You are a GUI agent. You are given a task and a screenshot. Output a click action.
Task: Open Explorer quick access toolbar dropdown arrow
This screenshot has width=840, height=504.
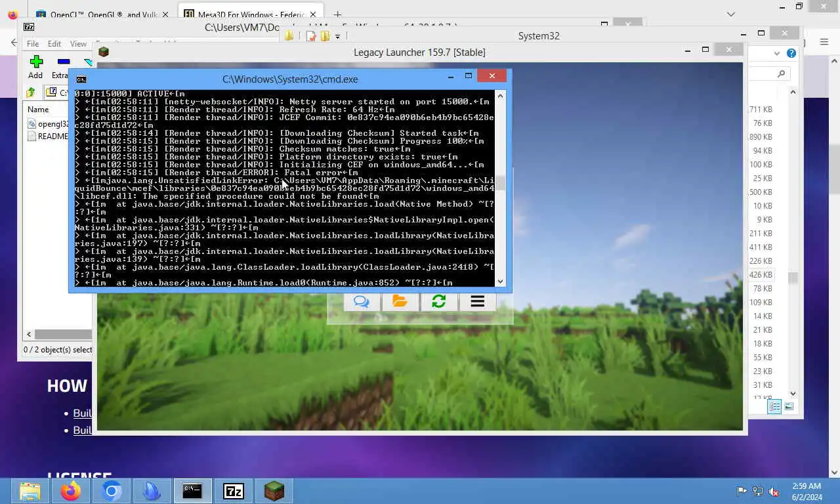click(x=337, y=37)
